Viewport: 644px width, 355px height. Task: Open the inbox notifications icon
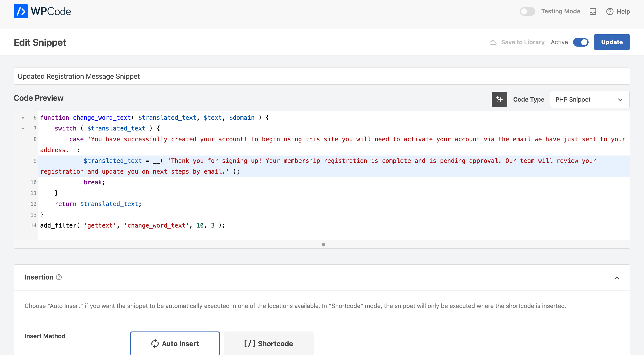[x=593, y=11]
